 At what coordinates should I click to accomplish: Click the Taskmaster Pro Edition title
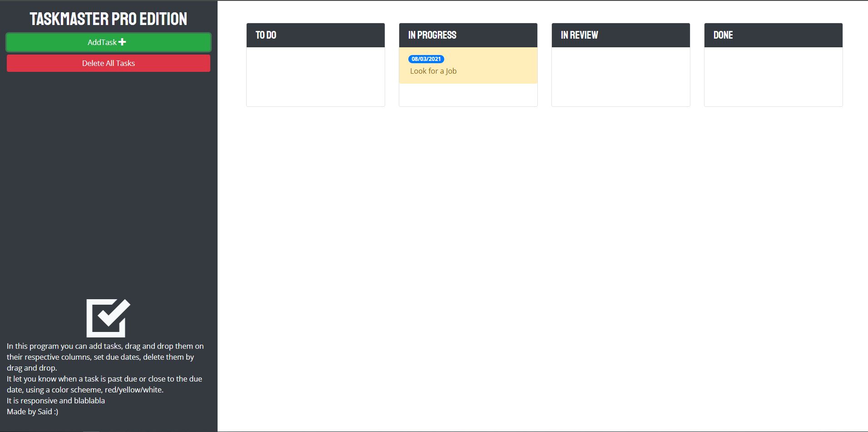pyautogui.click(x=109, y=19)
